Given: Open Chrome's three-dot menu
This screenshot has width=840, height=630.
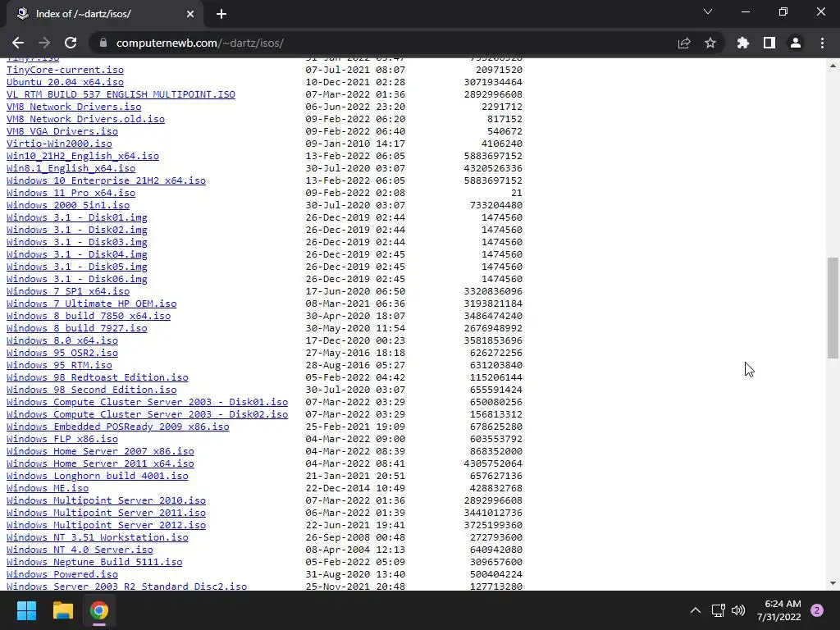Looking at the screenshot, I should point(822,43).
